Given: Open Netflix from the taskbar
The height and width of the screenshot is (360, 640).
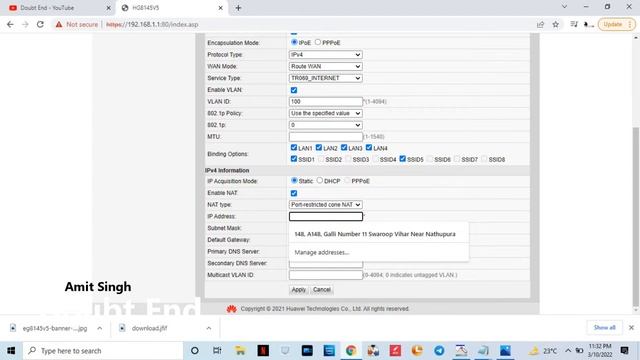Looking at the screenshot, I should (263, 351).
